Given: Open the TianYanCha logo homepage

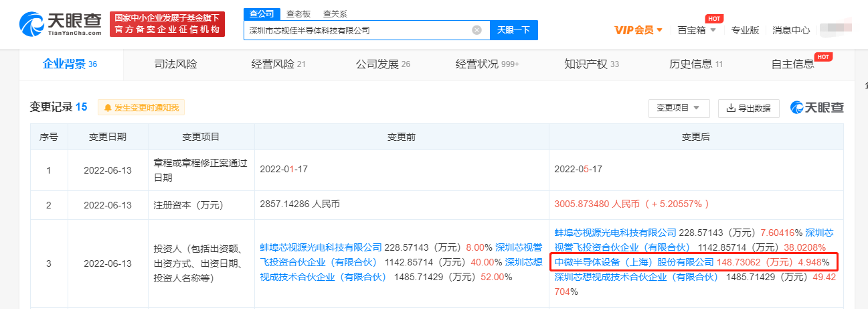Looking at the screenshot, I should (60, 23).
